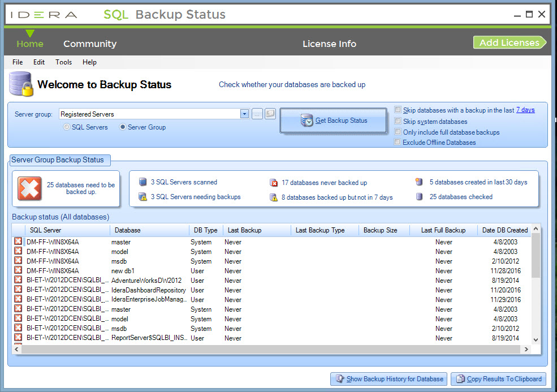
Task: Switch to the Community tab
Action: (90, 44)
